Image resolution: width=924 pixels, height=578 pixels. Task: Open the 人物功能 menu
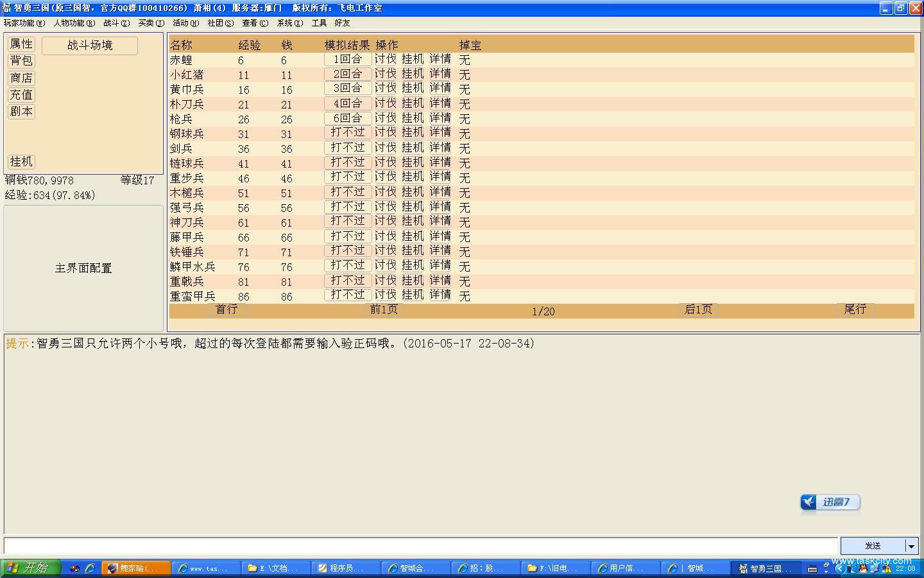point(74,23)
